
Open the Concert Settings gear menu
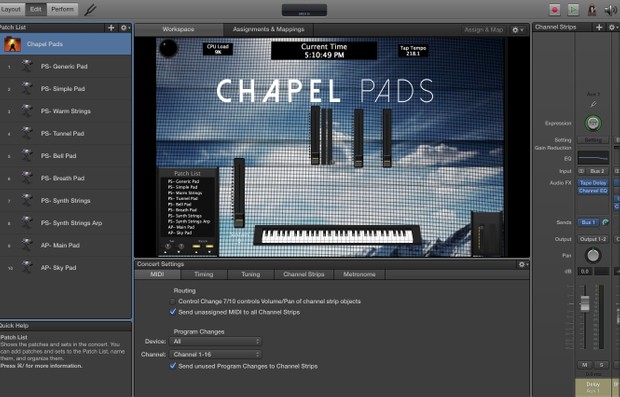523,264
